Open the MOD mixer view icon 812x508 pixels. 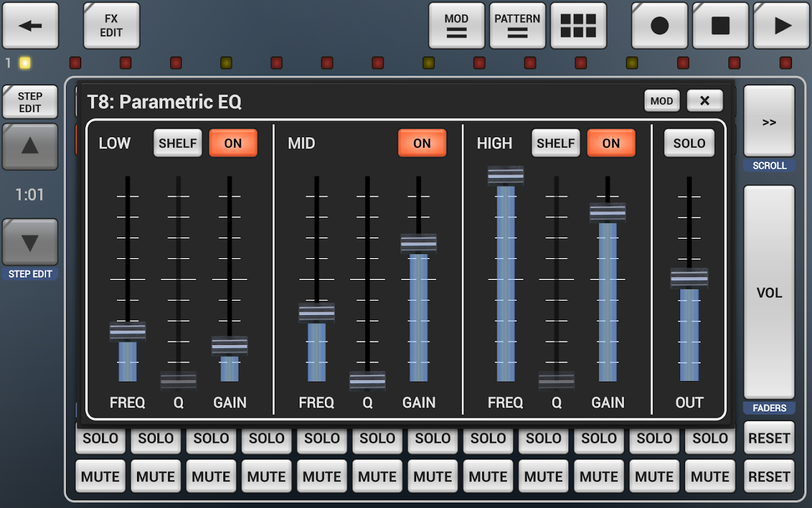456,25
